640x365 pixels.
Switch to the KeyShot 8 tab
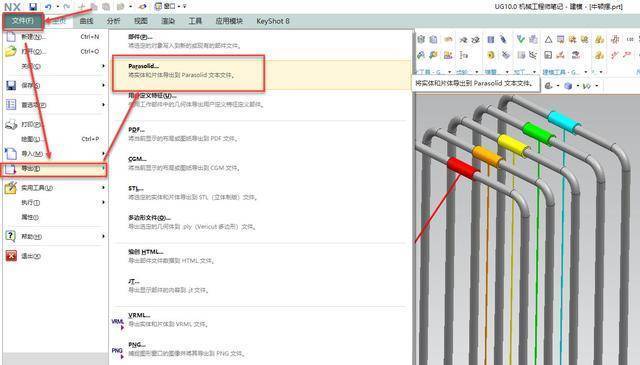click(273, 21)
